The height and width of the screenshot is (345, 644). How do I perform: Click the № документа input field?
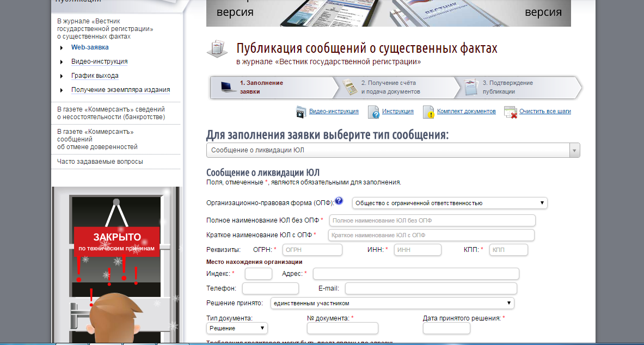coord(342,328)
